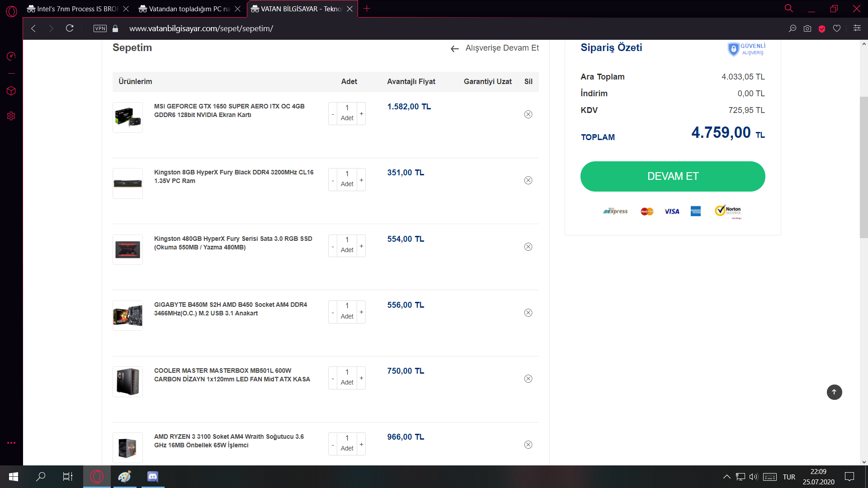Open the Kingston HyperX RAM thumbnail
The height and width of the screenshot is (488, 868).
pos(127,183)
